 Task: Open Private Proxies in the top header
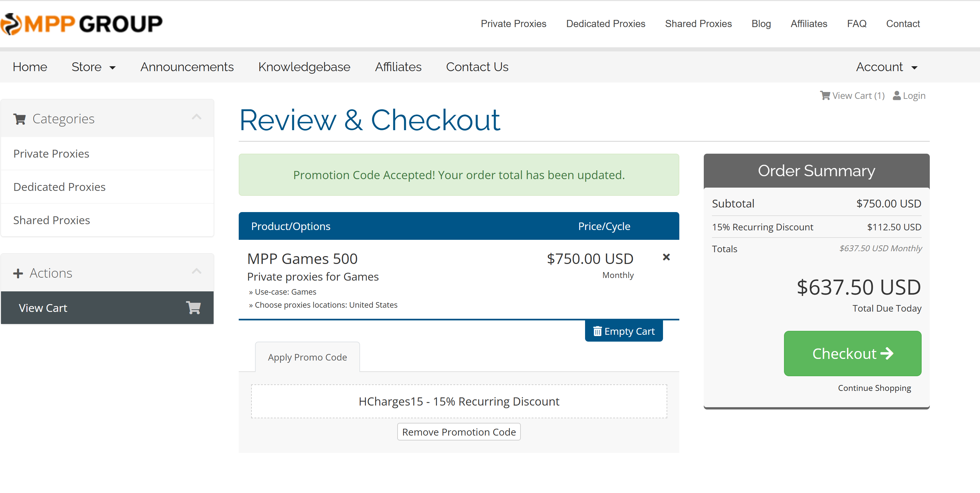point(513,23)
